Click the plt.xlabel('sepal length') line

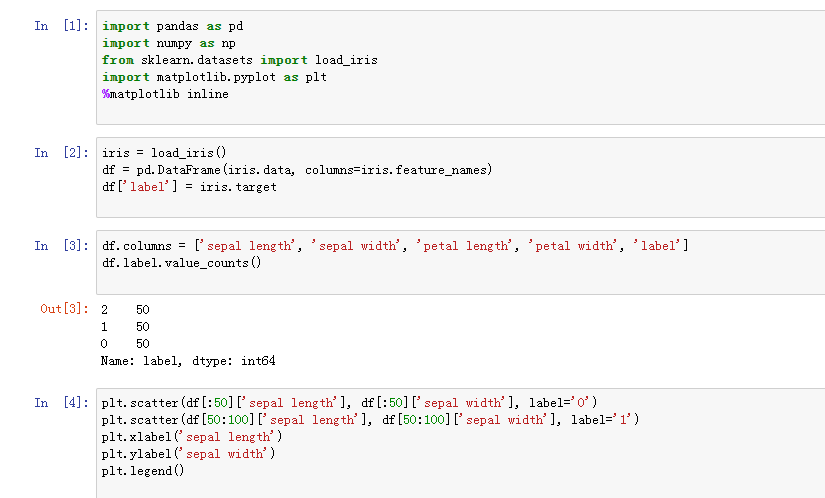coord(192,437)
